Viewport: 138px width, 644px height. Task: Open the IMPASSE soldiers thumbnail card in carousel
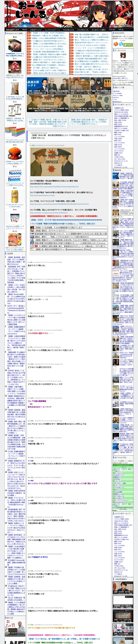pyautogui.click(x=48, y=103)
